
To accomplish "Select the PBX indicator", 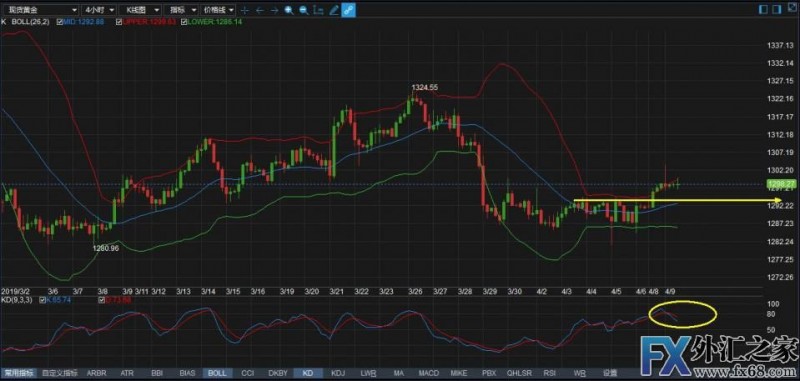I will pos(489,373).
